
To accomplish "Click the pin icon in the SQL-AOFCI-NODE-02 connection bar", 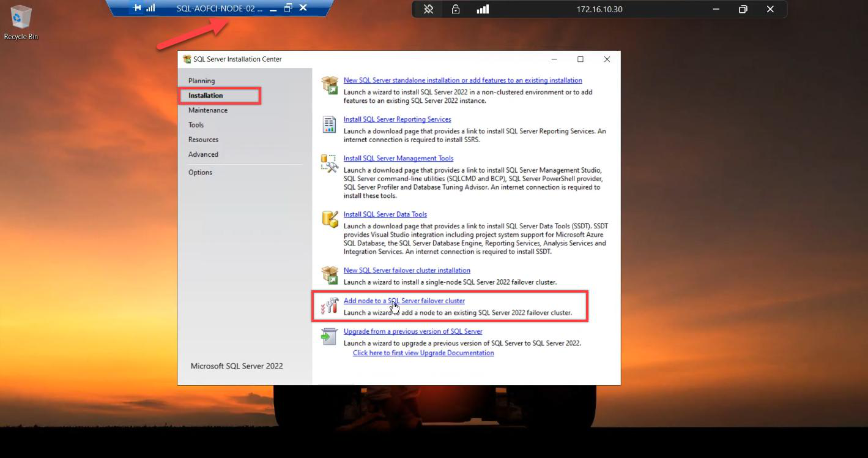I will click(138, 8).
